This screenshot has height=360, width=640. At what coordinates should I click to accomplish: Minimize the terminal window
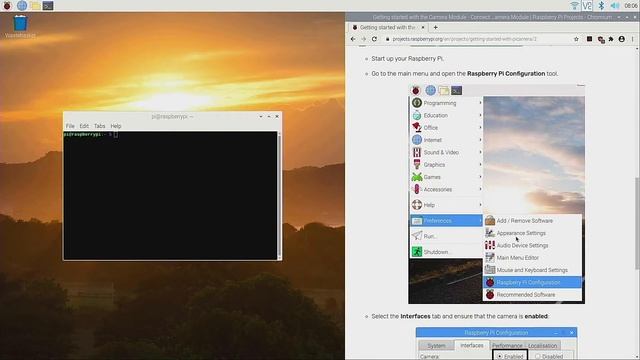261,116
